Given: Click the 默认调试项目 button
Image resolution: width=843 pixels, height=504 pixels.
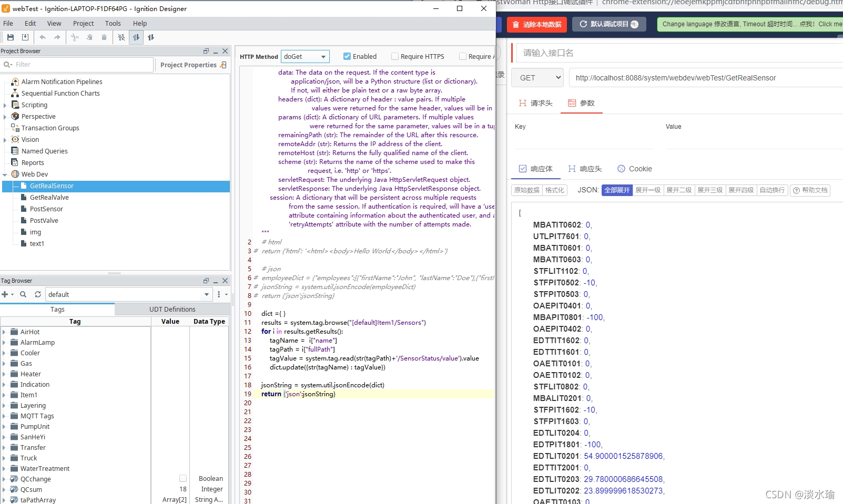Looking at the screenshot, I should coord(609,24).
